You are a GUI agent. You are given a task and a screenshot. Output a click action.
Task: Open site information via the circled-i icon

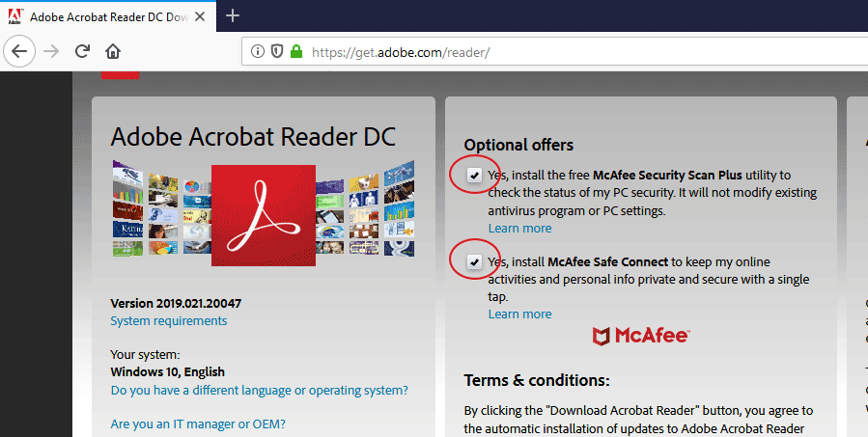coord(258,52)
